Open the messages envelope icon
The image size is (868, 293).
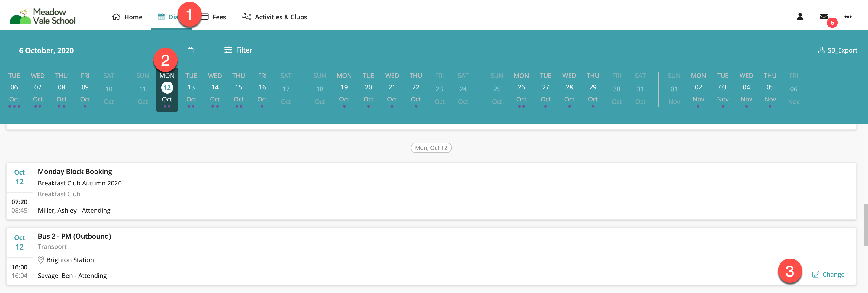(824, 17)
